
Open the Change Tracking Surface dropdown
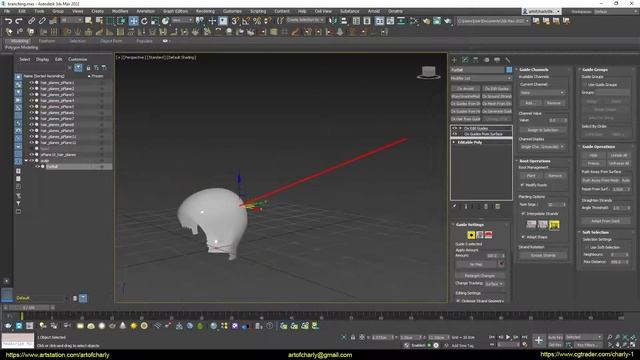coord(494,284)
